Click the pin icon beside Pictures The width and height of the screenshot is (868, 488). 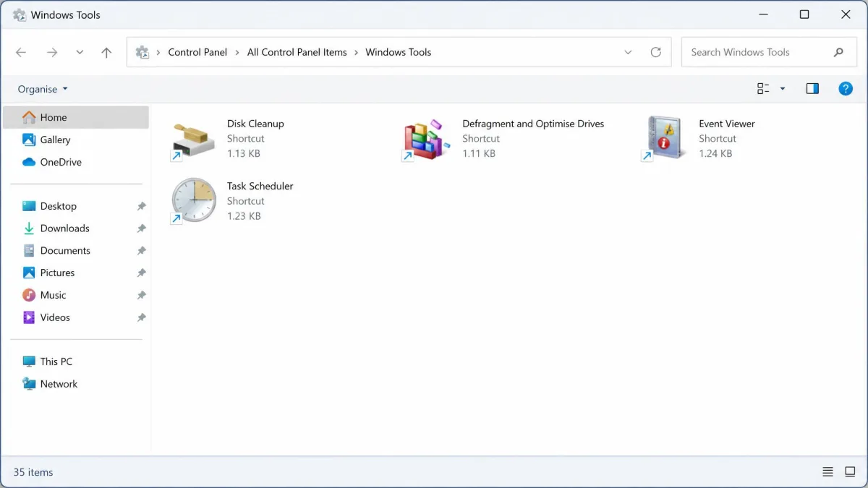[x=142, y=273]
